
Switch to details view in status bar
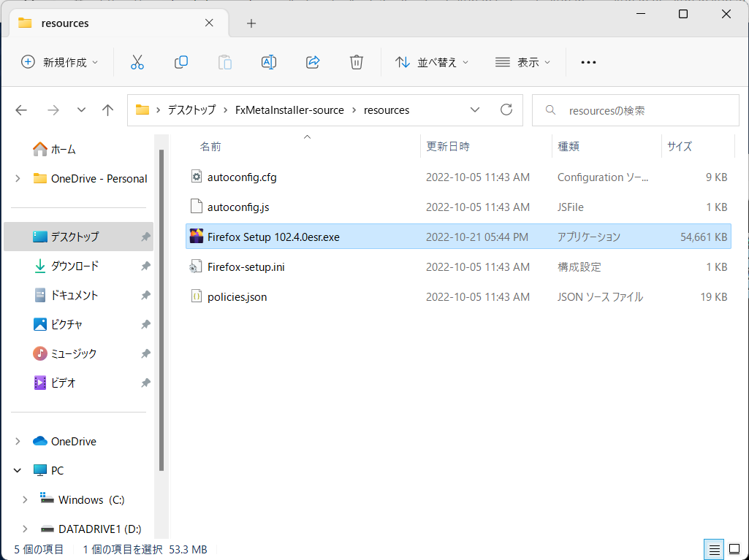pyautogui.click(x=714, y=550)
